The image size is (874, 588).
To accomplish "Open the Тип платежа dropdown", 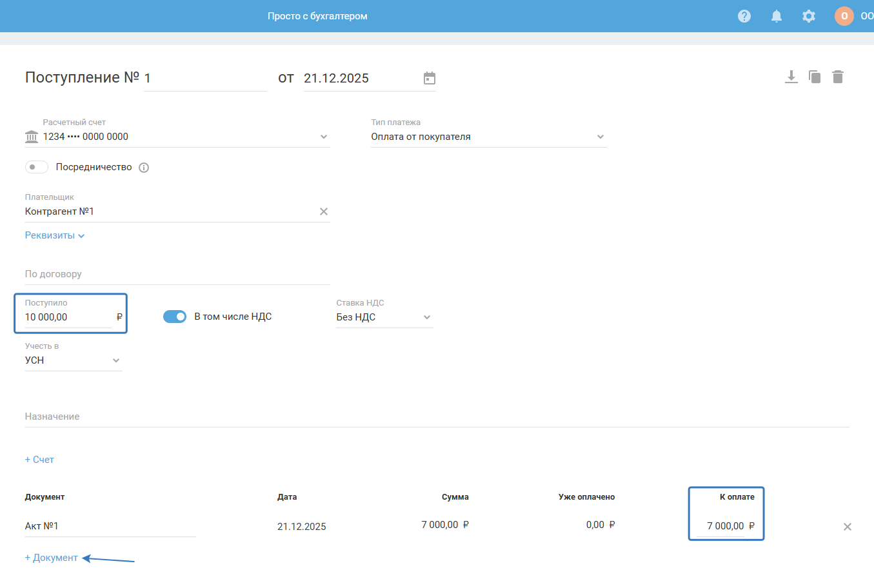I will [x=600, y=137].
